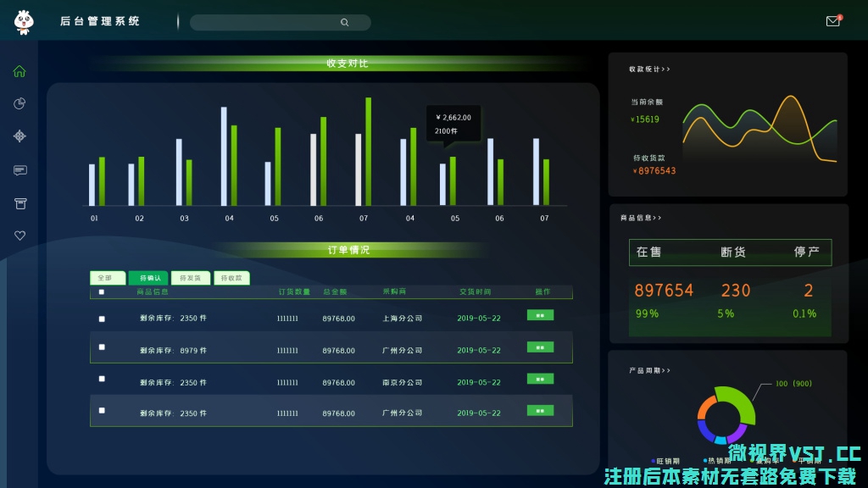The height and width of the screenshot is (488, 868).
Task: Toggle the select-all checkbox in table header
Action: click(102, 292)
